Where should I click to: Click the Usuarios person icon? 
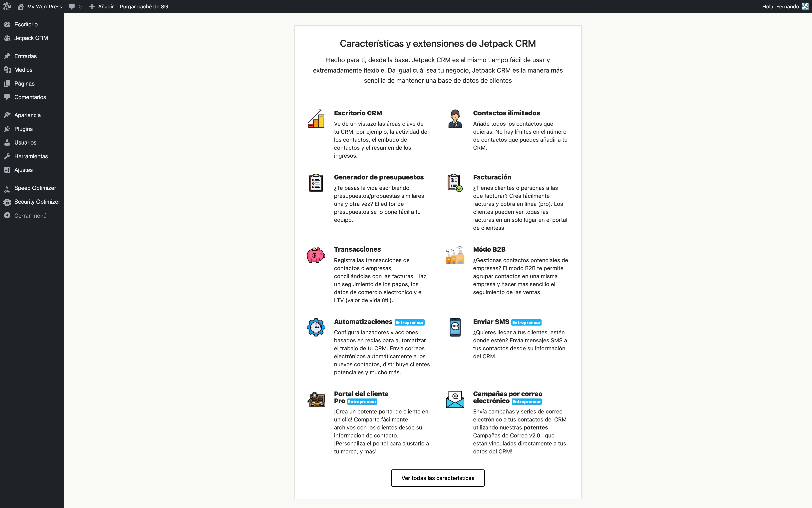click(x=7, y=142)
